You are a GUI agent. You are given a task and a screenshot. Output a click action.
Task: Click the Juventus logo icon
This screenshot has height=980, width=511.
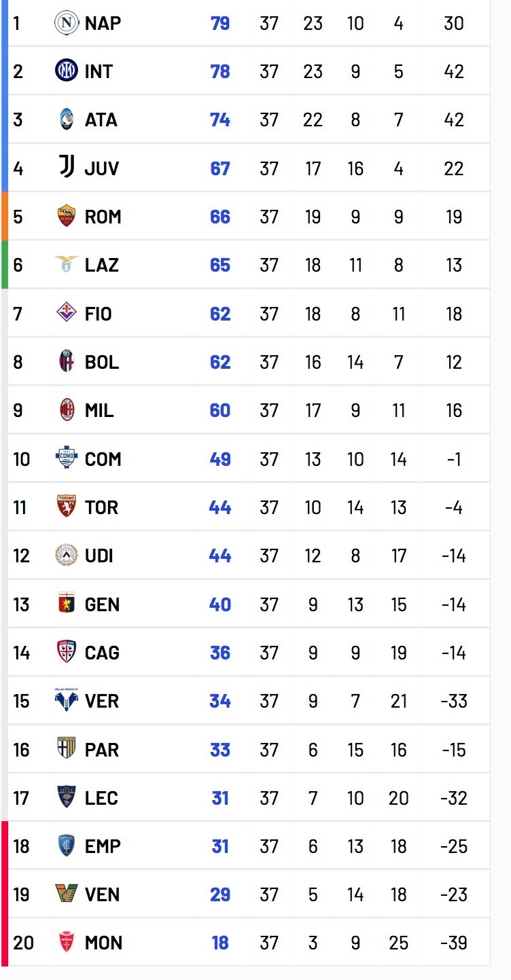(67, 168)
